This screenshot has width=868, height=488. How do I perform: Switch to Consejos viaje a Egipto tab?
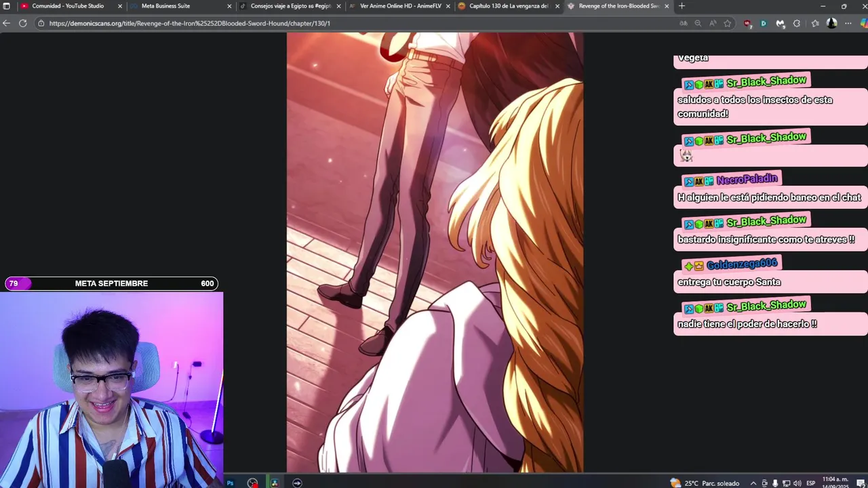point(290,6)
